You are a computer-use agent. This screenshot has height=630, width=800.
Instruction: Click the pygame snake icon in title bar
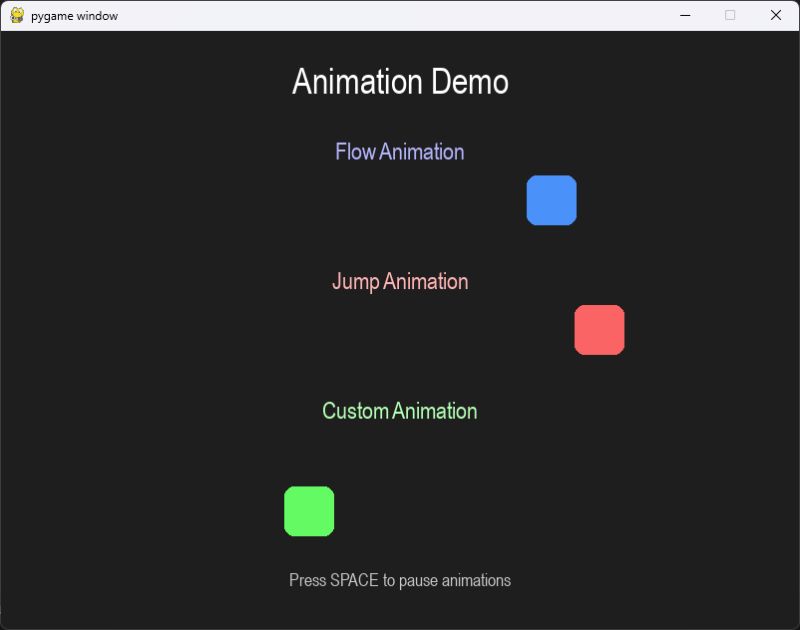(17, 15)
